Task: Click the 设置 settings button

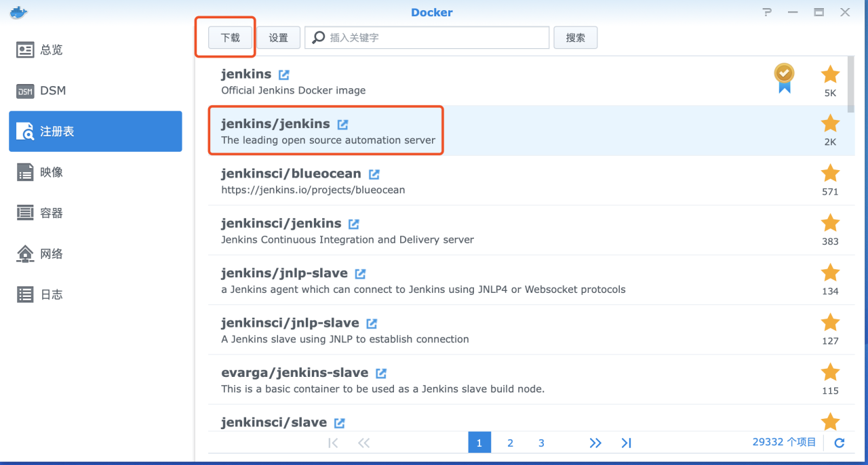Action: click(279, 38)
